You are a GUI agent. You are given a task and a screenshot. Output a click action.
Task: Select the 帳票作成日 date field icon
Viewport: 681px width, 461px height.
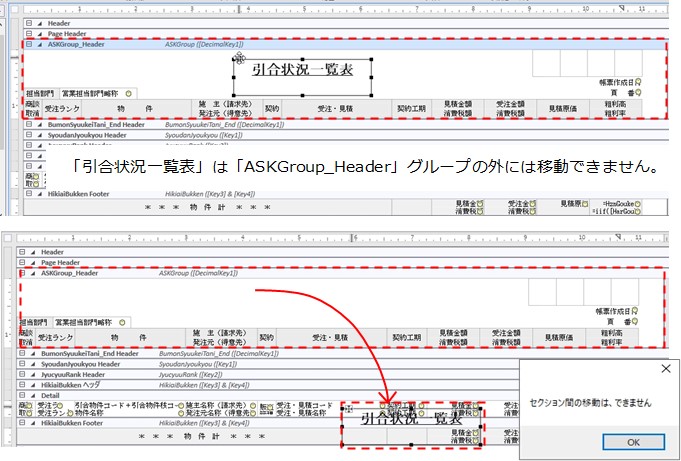pyautogui.click(x=637, y=83)
